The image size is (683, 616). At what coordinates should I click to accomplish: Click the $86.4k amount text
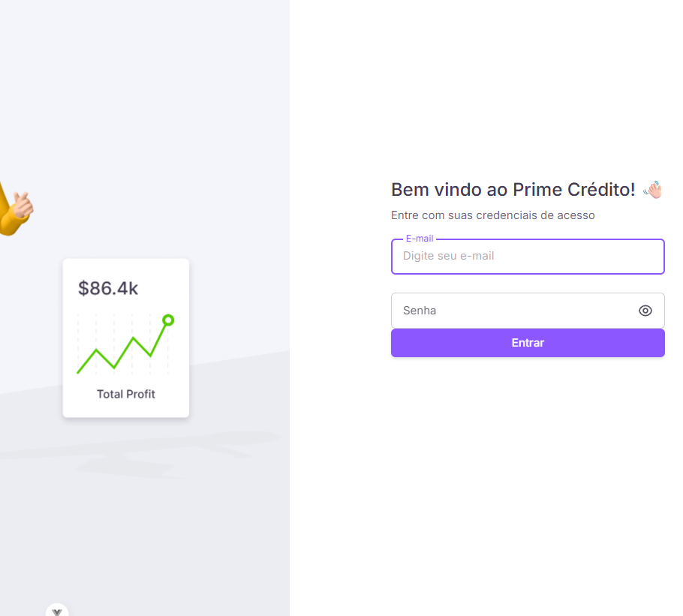[x=108, y=288]
